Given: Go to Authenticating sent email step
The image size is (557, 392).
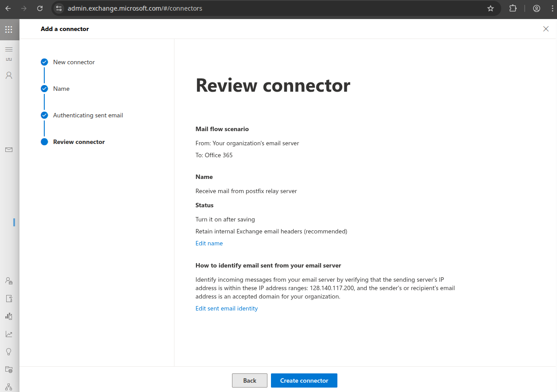Looking at the screenshot, I should 82,115.
